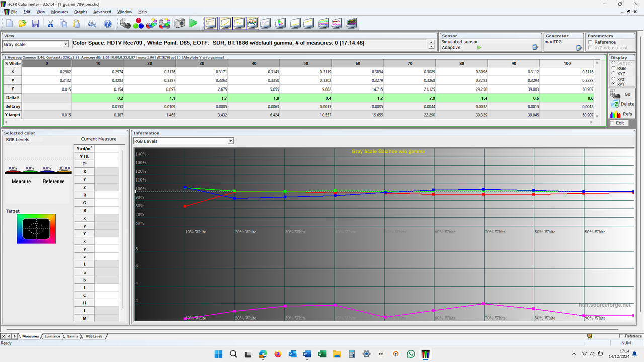
Task: Switch to the RGB Levels bottom tab
Action: [x=94, y=336]
